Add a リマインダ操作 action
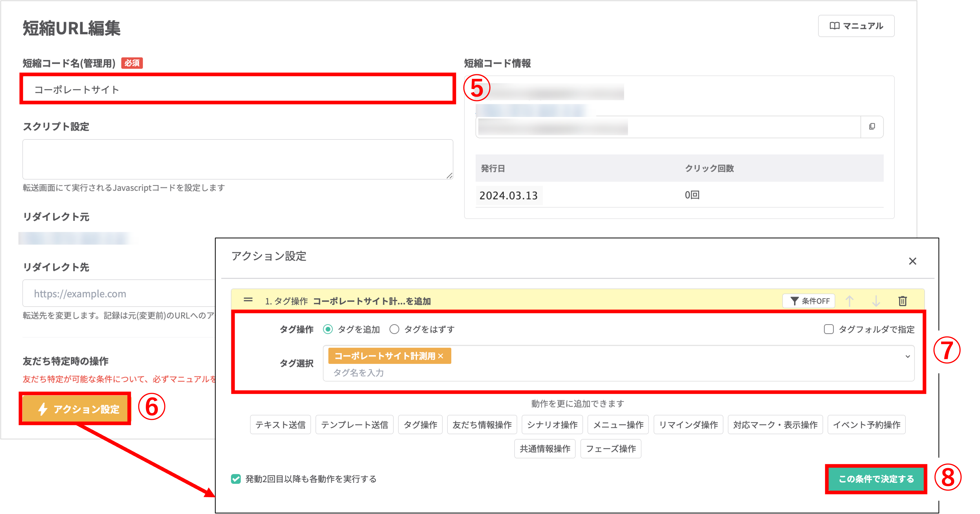Screen dimensions: 980x514 [x=688, y=425]
